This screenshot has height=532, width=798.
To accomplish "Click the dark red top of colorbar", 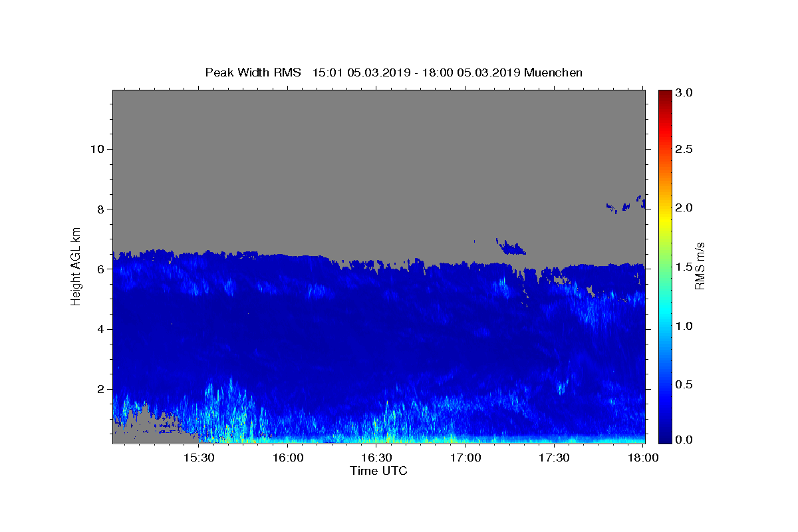I will pos(664,95).
